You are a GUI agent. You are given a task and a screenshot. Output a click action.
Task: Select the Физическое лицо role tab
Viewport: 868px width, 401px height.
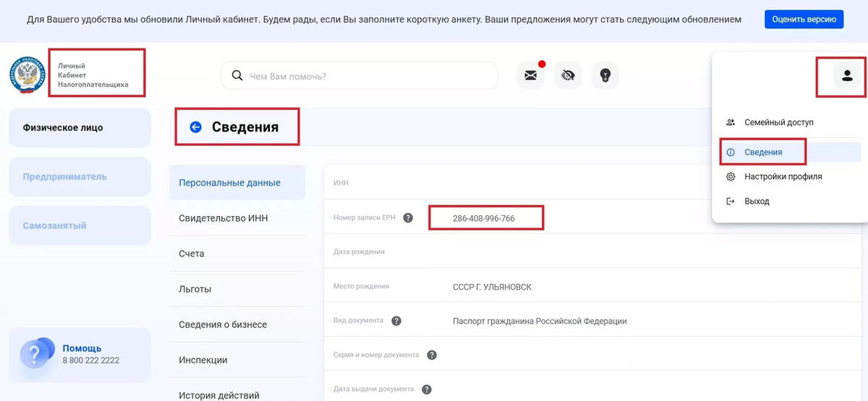click(80, 128)
